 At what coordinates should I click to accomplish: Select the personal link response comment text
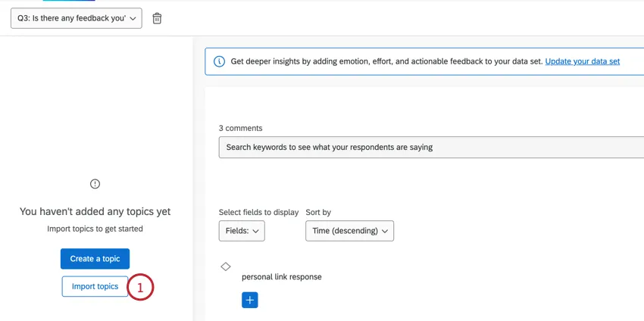tap(282, 277)
